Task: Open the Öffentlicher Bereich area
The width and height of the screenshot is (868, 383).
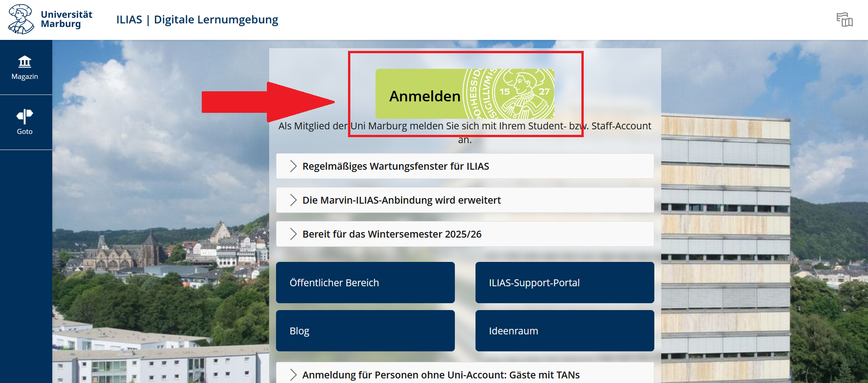Action: tap(365, 283)
